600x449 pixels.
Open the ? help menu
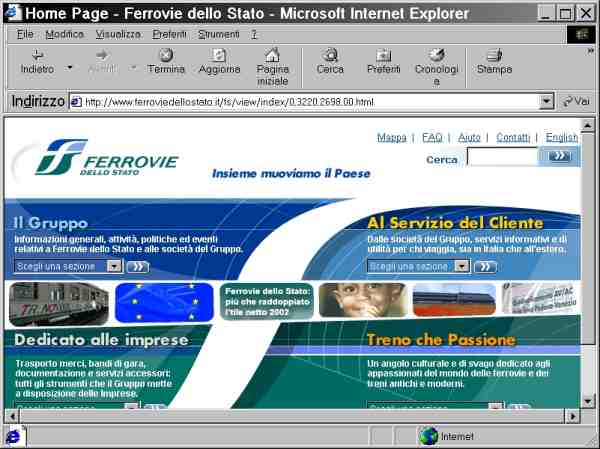click(x=254, y=34)
